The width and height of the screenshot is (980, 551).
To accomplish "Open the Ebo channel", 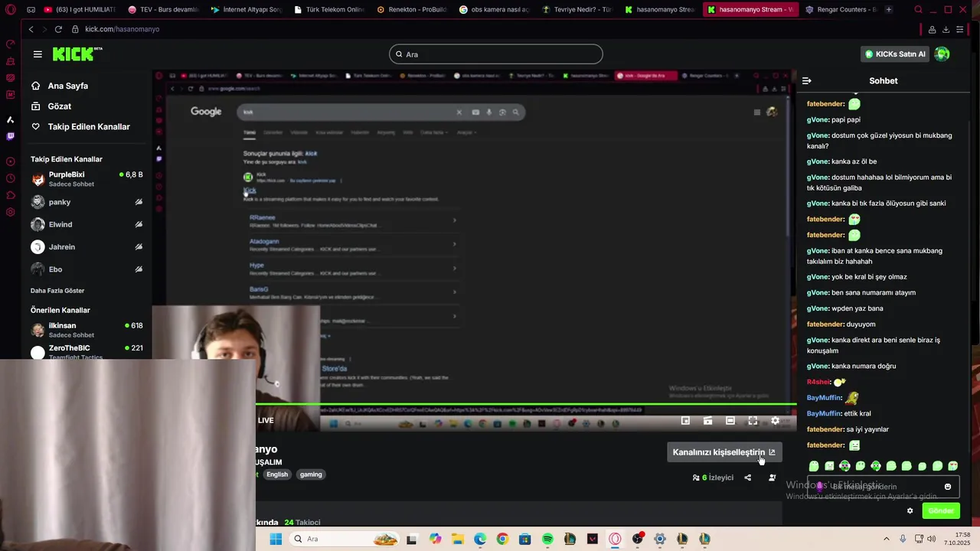I will (87, 269).
